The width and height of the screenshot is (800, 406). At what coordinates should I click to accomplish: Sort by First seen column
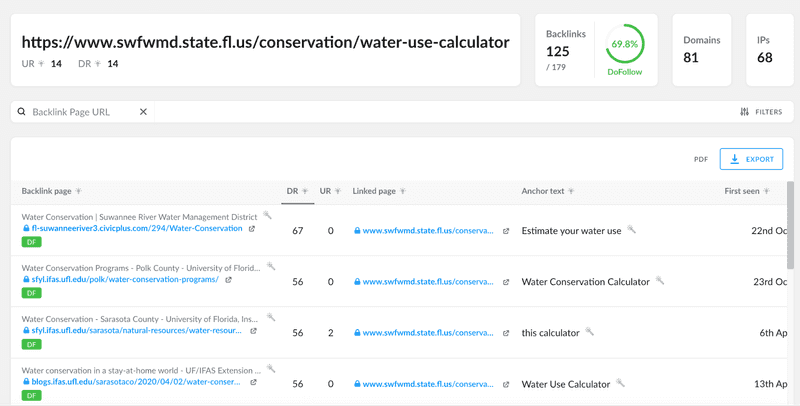coord(747,191)
